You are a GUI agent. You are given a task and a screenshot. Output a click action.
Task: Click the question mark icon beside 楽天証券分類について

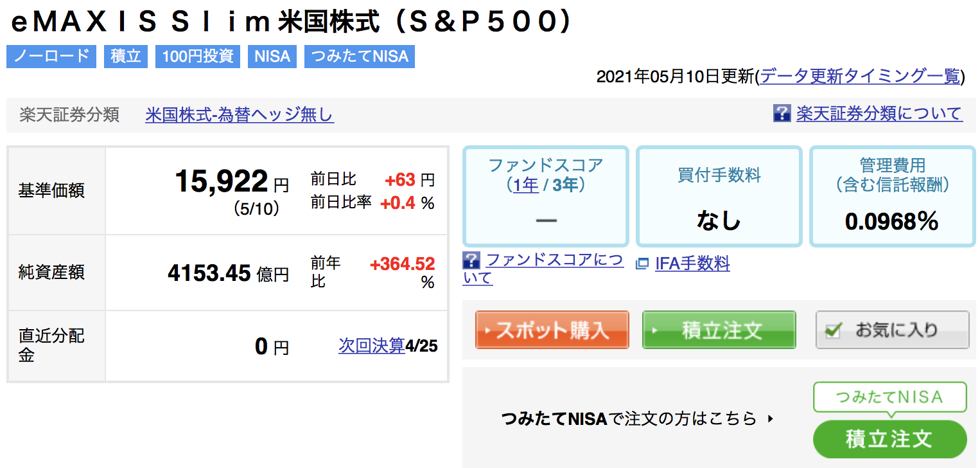pos(782,114)
